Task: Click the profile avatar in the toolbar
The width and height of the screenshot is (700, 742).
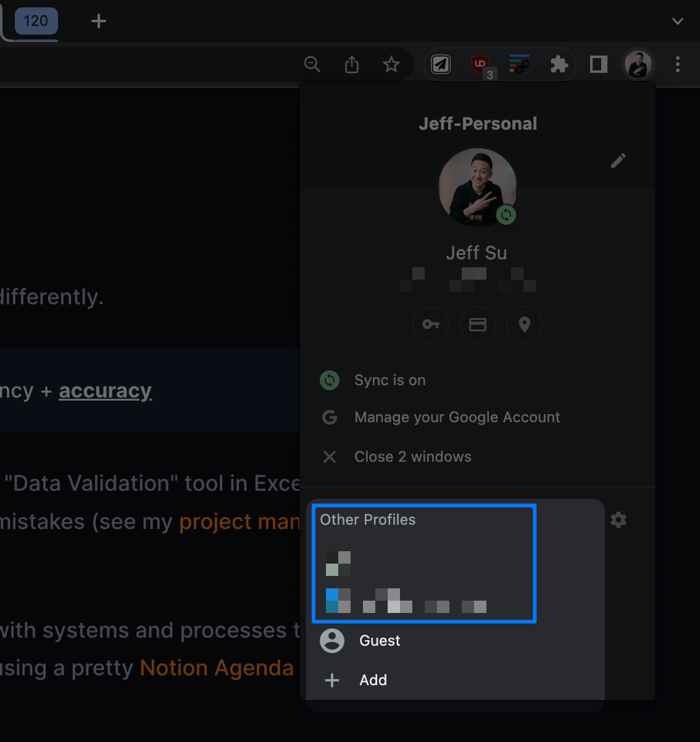Action: coord(638,64)
